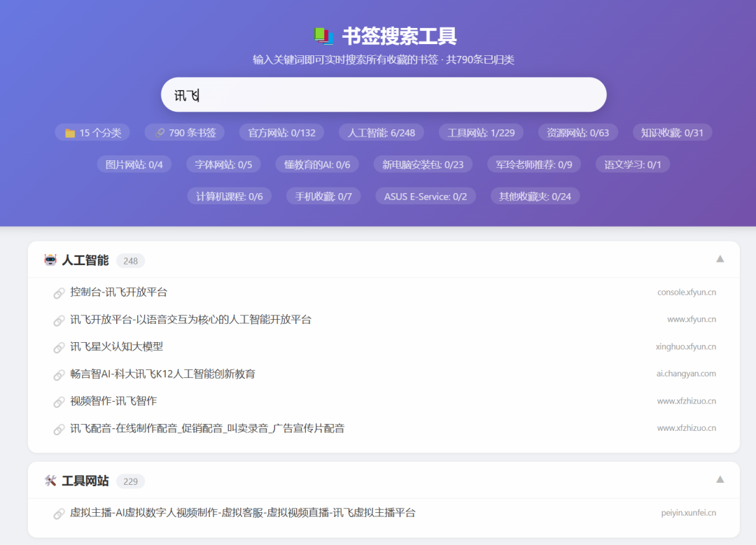
Task: Open the 虚拟主播-AI虚拟数字人视频制作 bookmark
Action: tap(242, 513)
